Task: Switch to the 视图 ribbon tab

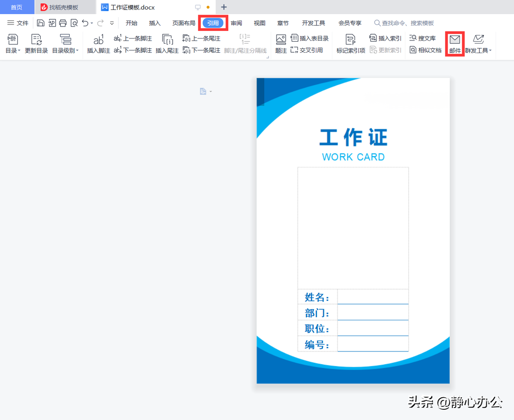Action: click(260, 23)
